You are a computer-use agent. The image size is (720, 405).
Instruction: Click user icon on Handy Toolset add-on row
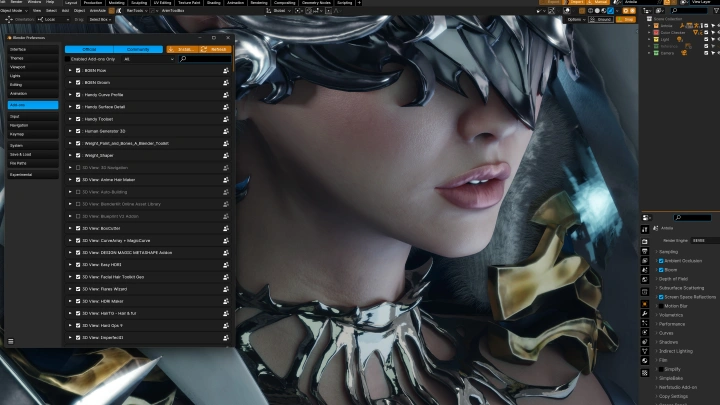[x=226, y=119]
